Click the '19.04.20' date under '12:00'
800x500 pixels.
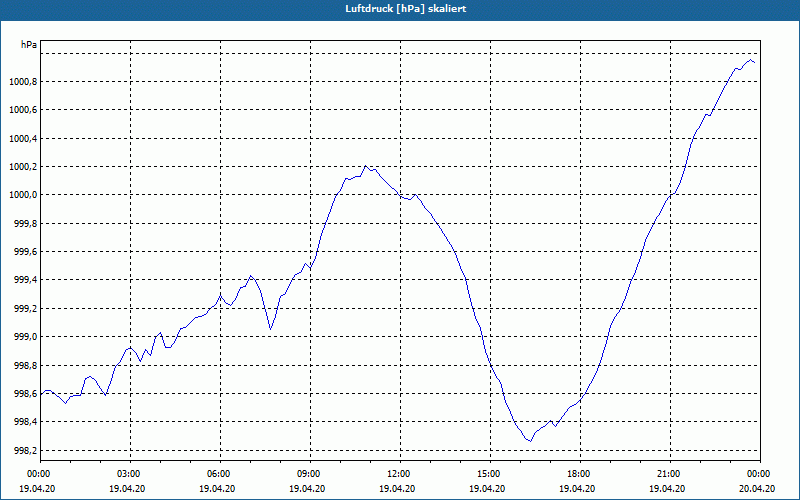point(397,488)
